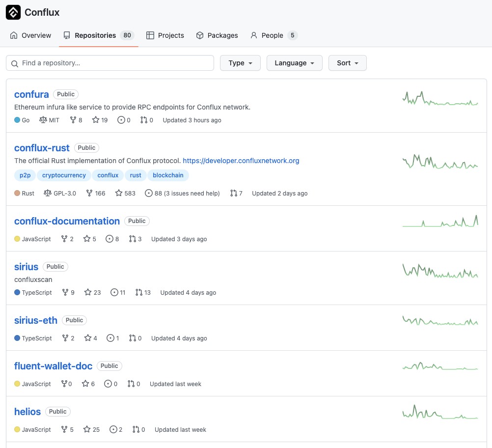492x448 pixels.
Task: Click conflux-documentation pull requests icon
Action: (133, 239)
